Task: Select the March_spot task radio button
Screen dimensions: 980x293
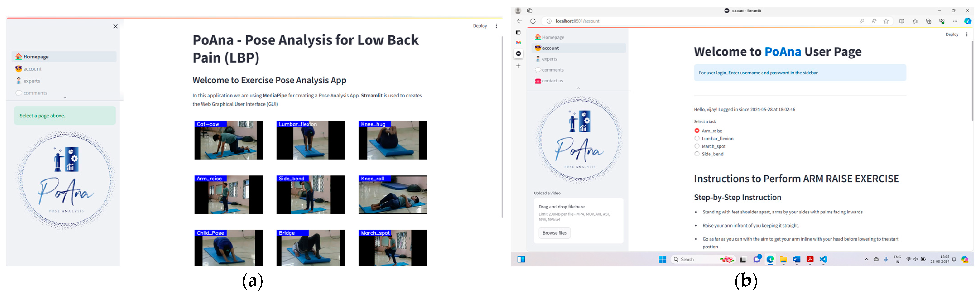Action: pyautogui.click(x=697, y=146)
